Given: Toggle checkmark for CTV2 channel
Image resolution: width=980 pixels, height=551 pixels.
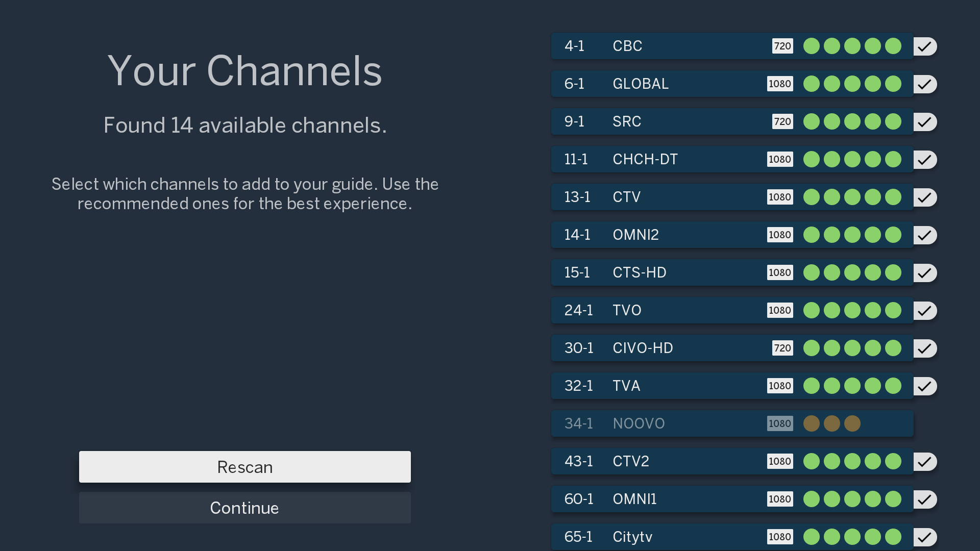Looking at the screenshot, I should click(925, 462).
